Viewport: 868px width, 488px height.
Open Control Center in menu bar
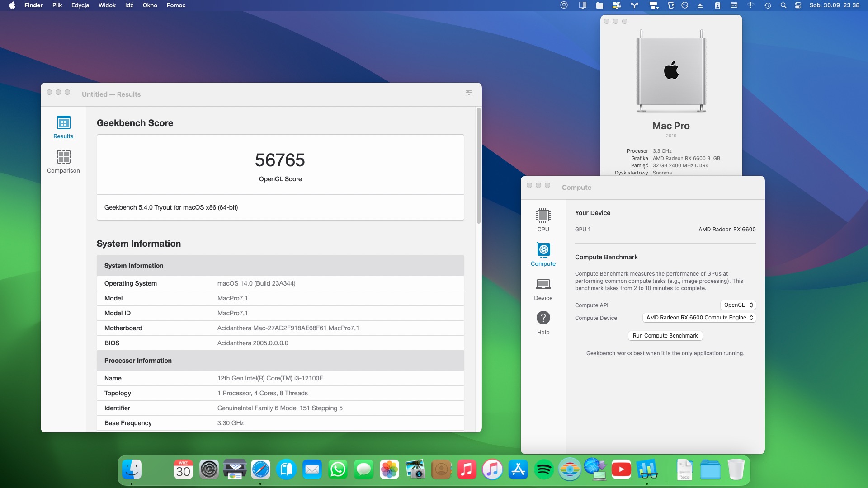(x=798, y=5)
